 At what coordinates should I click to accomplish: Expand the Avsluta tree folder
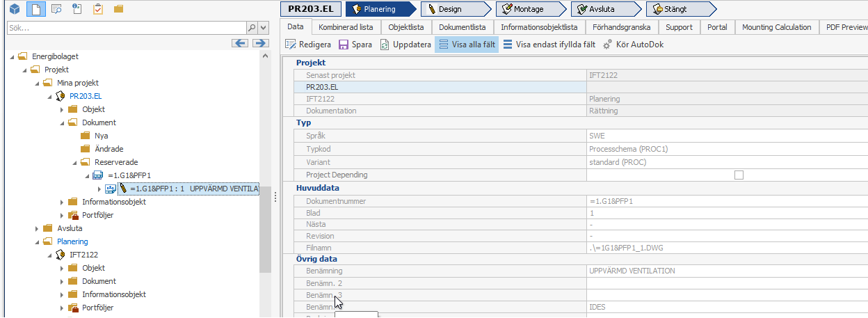pyautogui.click(x=37, y=228)
